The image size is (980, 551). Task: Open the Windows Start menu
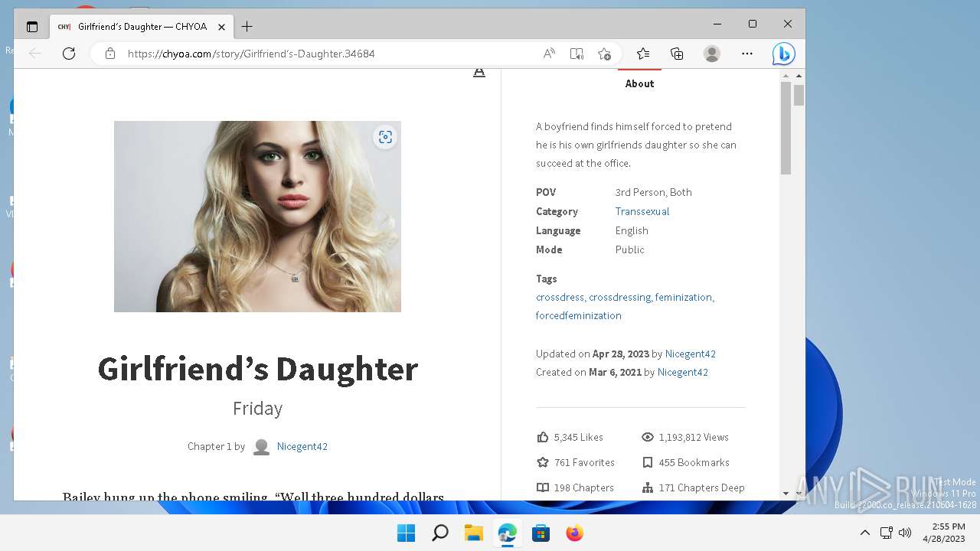pyautogui.click(x=406, y=533)
